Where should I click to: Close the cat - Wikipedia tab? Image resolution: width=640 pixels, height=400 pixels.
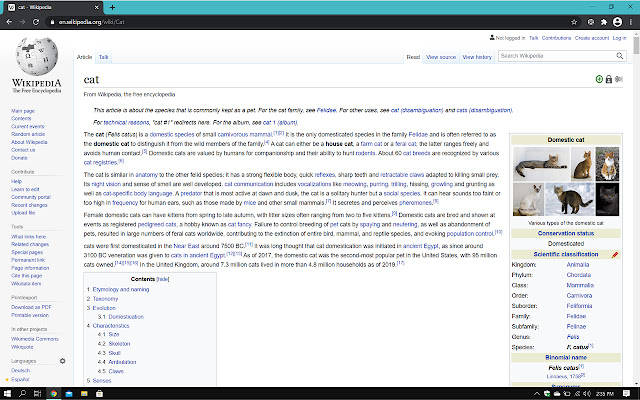coord(97,7)
